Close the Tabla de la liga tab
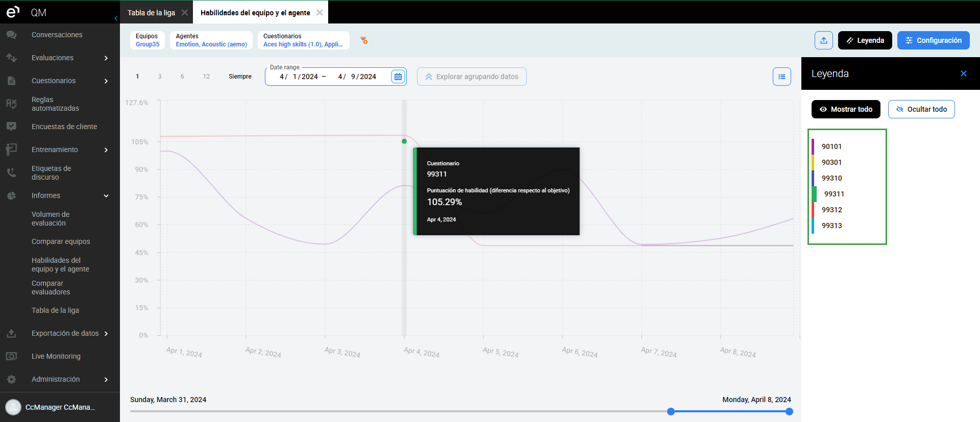The height and width of the screenshot is (422, 980). 185,12
